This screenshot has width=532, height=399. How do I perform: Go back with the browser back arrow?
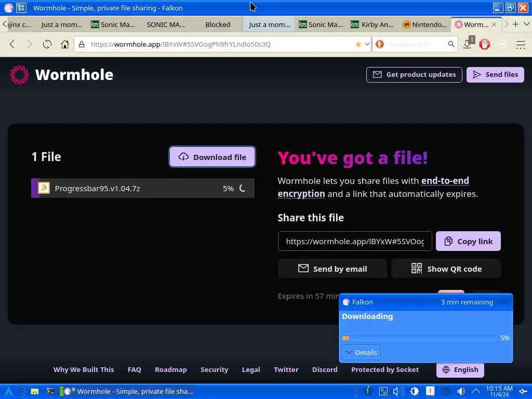point(12,44)
